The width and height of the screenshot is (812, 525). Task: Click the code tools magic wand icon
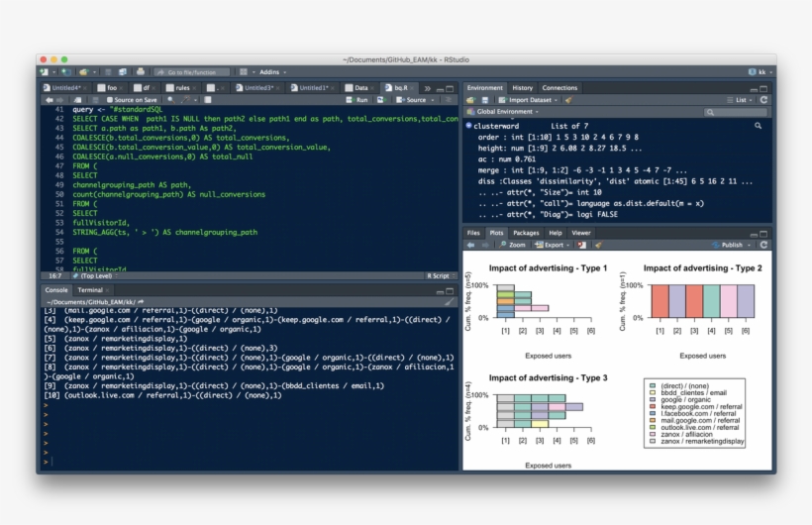pyautogui.click(x=186, y=100)
